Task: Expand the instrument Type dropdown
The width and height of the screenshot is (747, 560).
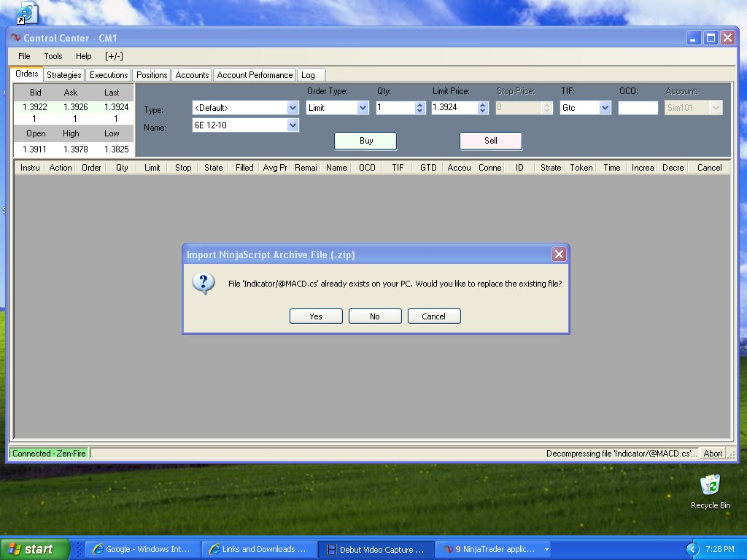Action: click(293, 108)
